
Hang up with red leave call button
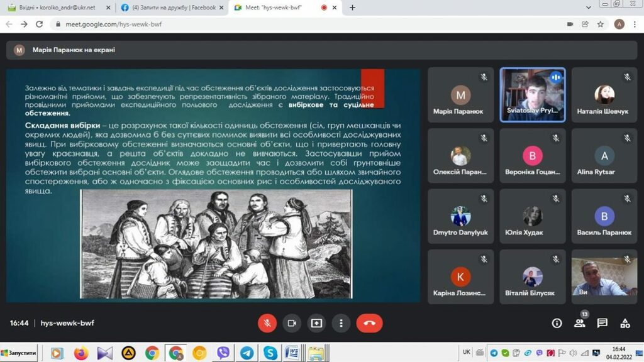tap(369, 323)
